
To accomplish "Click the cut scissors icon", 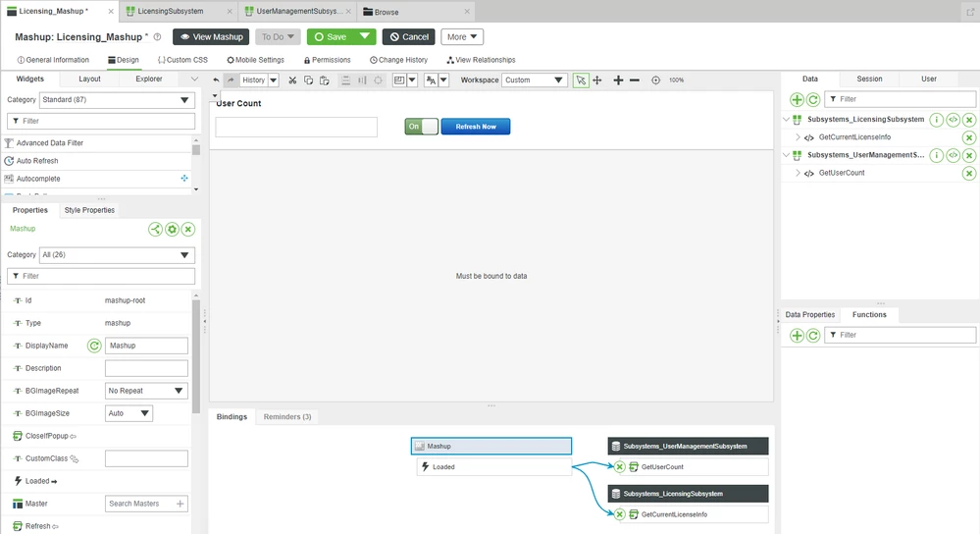I will (292, 80).
